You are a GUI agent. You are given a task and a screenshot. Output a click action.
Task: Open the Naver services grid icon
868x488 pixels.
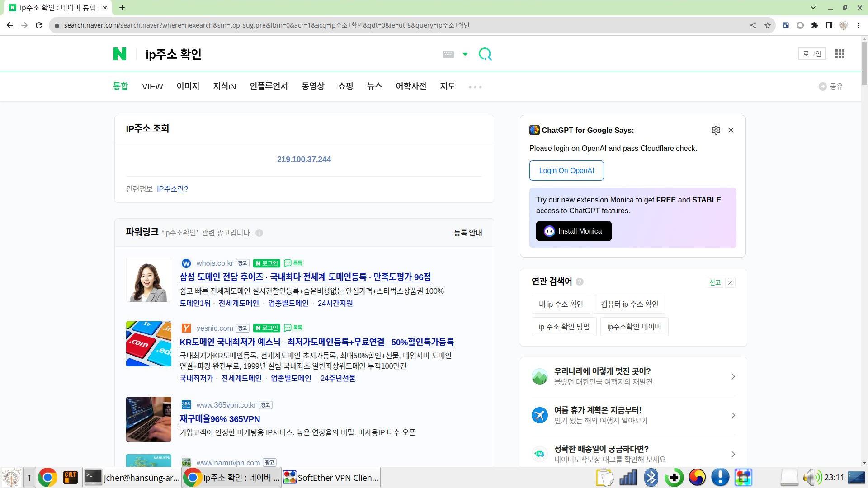click(x=840, y=54)
